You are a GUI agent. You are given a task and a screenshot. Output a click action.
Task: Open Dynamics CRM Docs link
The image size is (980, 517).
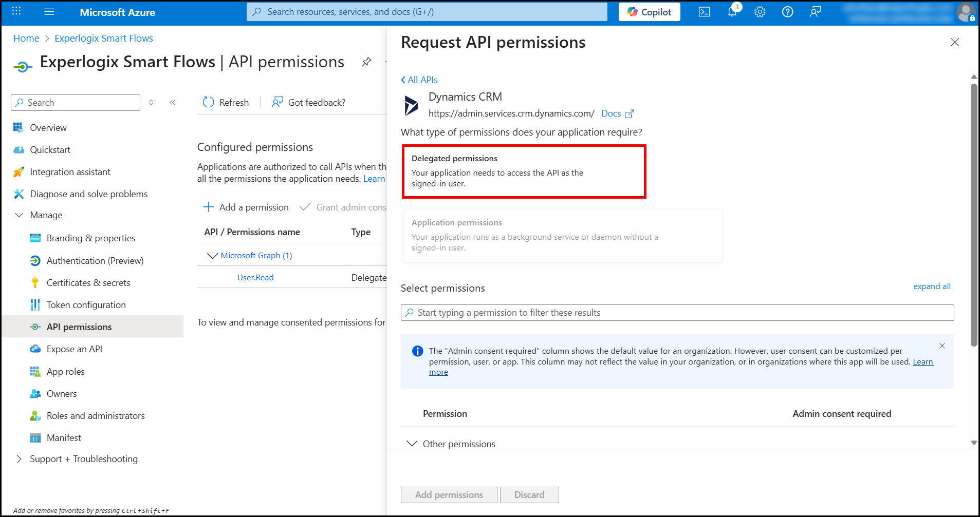(617, 113)
